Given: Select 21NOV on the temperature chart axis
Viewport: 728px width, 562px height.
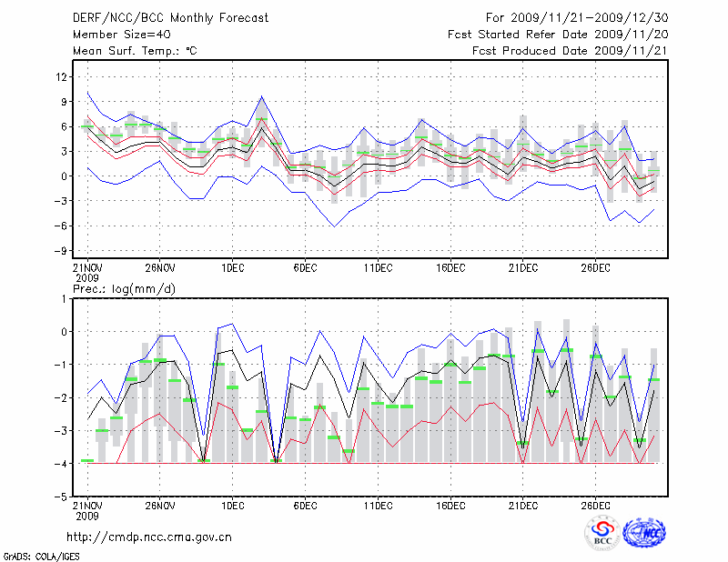Looking at the screenshot, I should coord(86,267).
